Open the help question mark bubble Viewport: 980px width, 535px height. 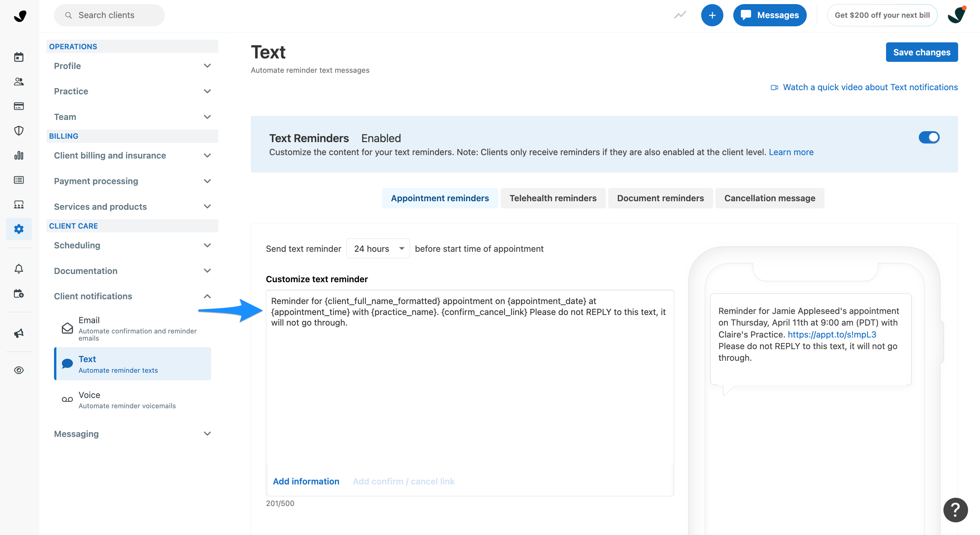pyautogui.click(x=955, y=509)
